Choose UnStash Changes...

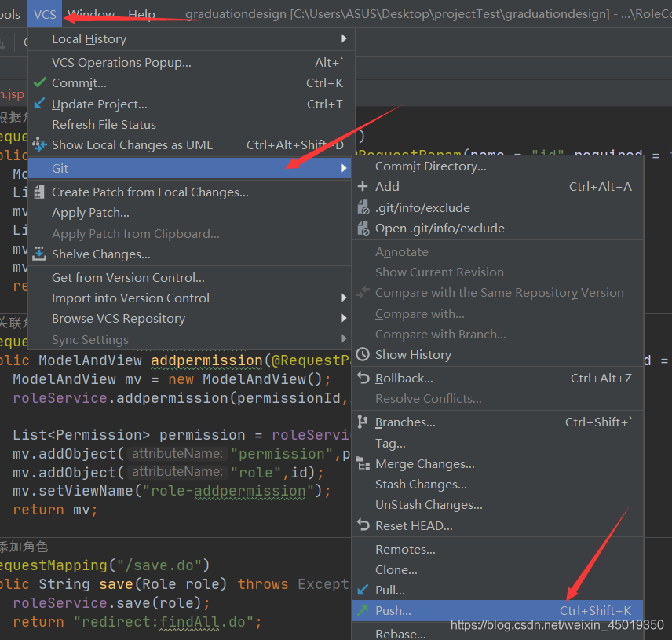498,505
